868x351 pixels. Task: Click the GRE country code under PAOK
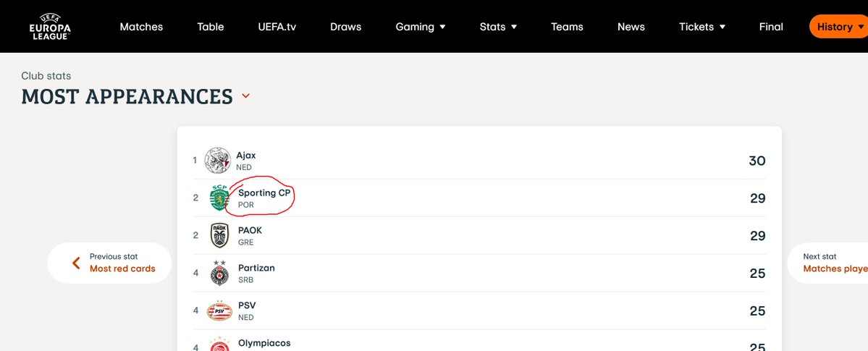(246, 242)
